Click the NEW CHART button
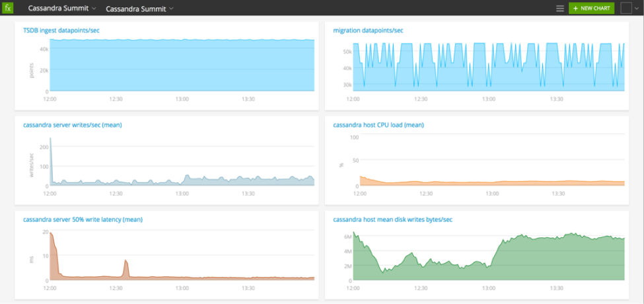This screenshot has width=644, height=304. pos(591,8)
